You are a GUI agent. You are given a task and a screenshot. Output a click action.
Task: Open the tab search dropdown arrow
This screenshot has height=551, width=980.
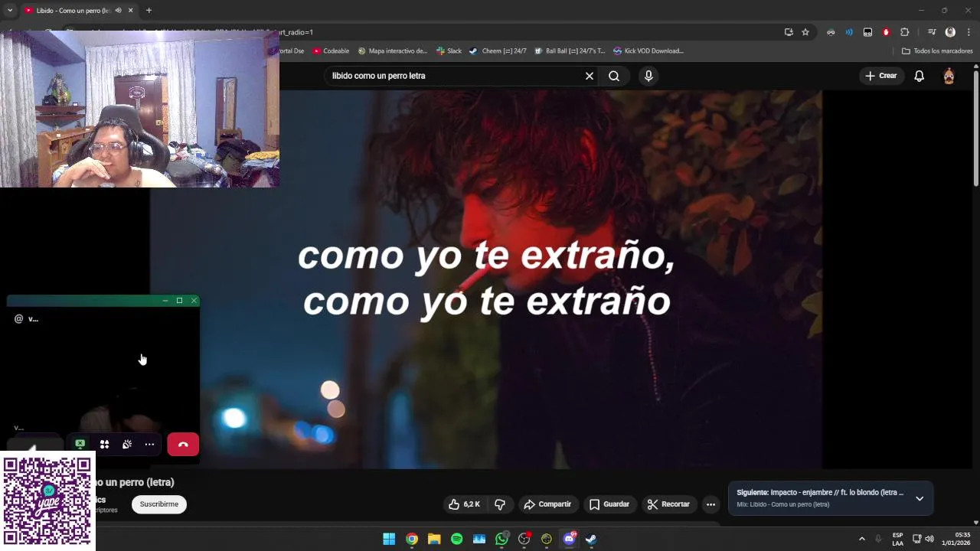(x=9, y=11)
